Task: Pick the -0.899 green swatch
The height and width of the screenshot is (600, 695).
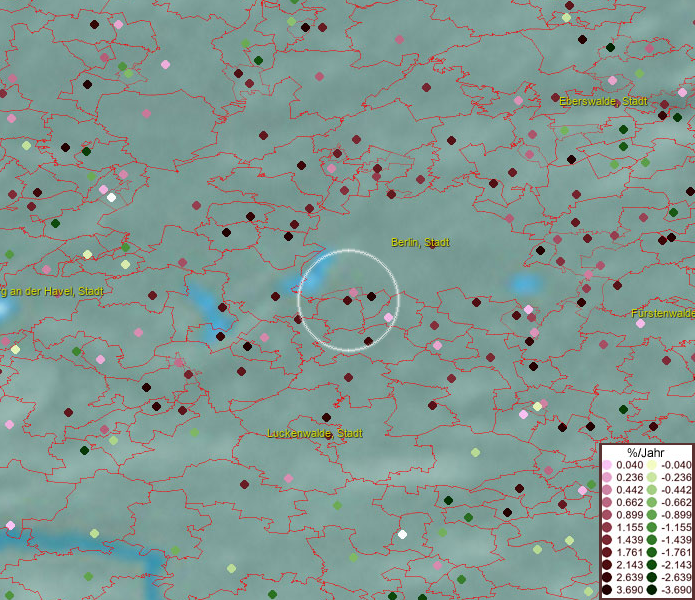Action: [652, 515]
